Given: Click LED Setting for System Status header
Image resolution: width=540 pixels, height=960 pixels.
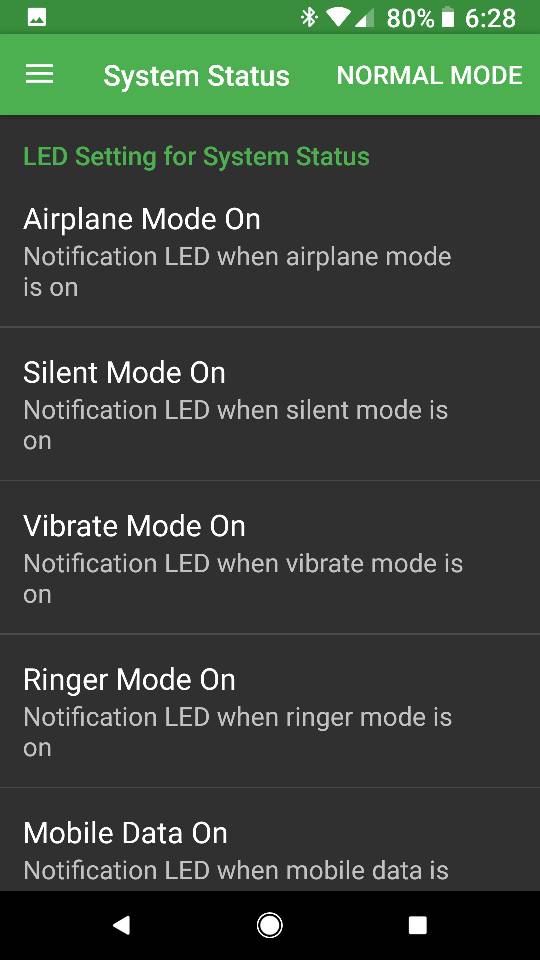Looking at the screenshot, I should (x=197, y=157).
